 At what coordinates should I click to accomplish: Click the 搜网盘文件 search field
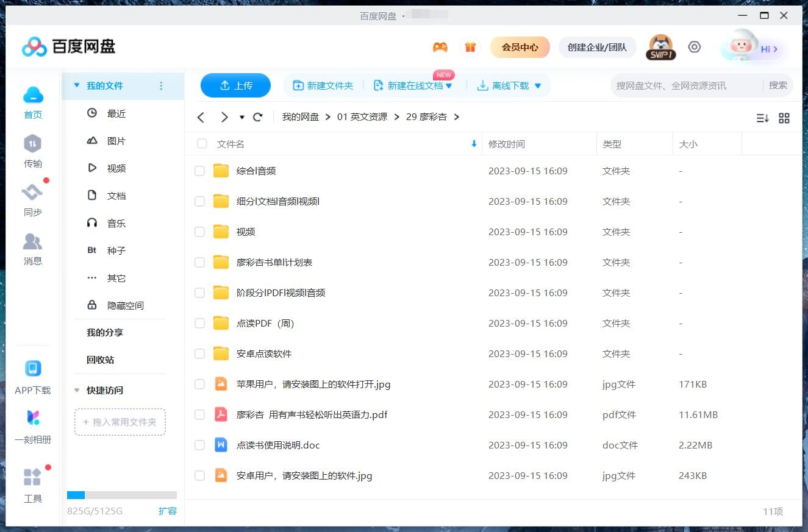671,85
